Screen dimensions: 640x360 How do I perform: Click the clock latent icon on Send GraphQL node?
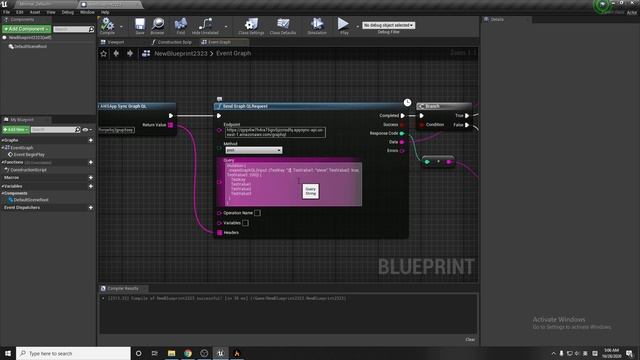coord(407,102)
